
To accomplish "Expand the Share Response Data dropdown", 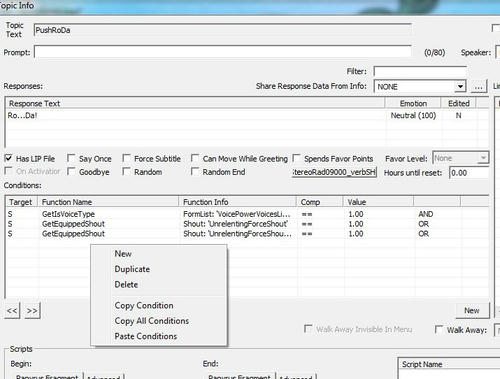I will (460, 87).
